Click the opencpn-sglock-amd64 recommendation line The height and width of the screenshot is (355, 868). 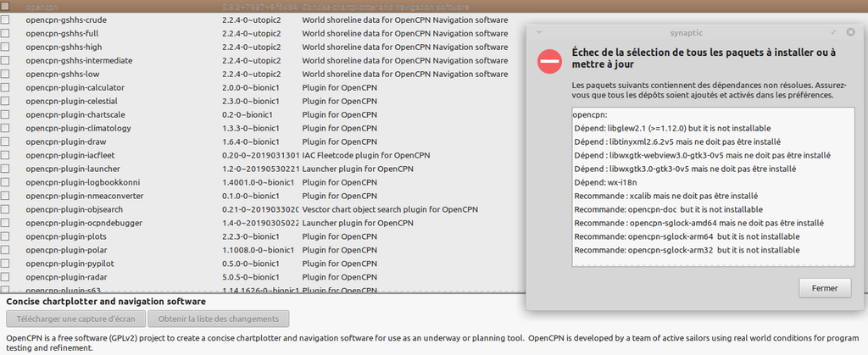click(699, 223)
